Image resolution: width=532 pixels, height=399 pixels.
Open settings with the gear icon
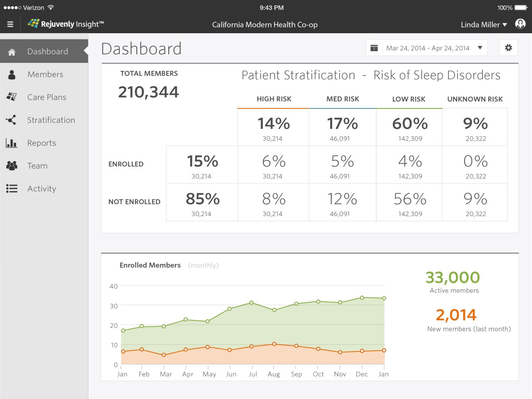pyautogui.click(x=508, y=48)
